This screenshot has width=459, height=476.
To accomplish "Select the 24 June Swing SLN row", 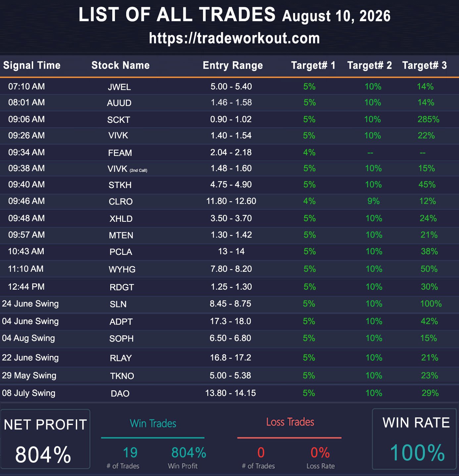I will (x=229, y=304).
